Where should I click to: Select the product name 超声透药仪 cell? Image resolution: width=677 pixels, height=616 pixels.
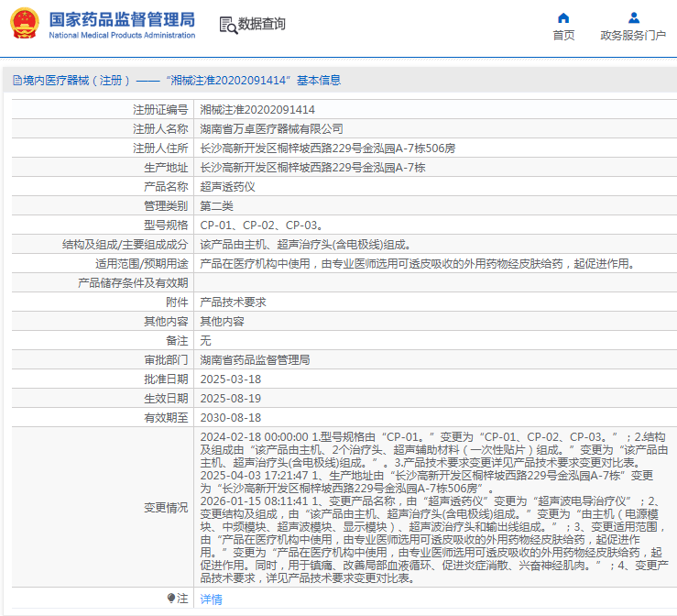[227, 186]
